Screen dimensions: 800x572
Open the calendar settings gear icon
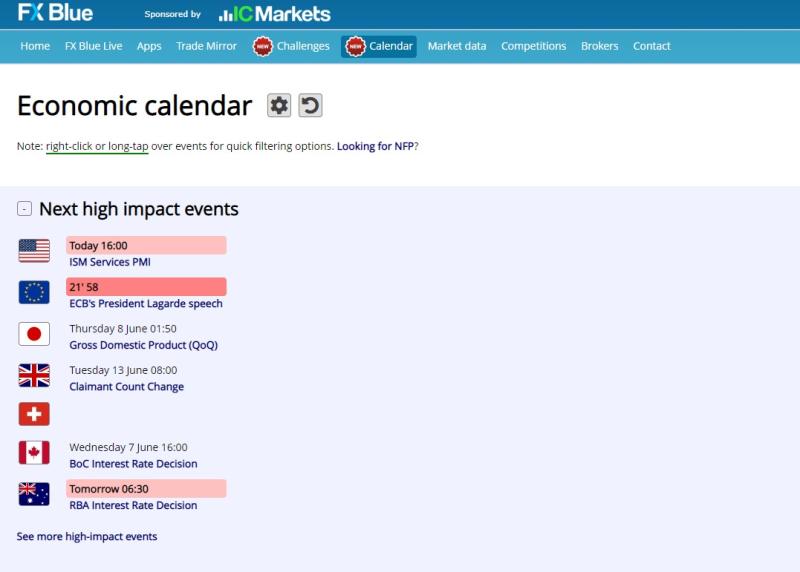[x=279, y=105]
